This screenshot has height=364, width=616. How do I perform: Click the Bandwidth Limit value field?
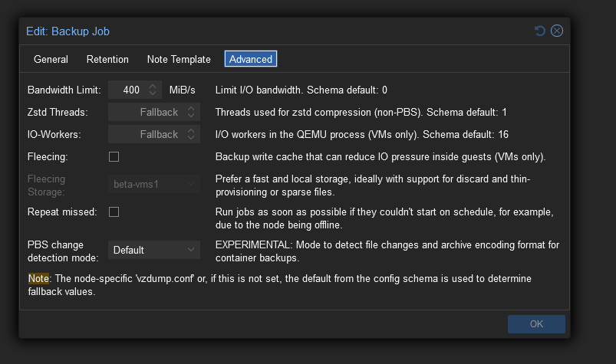tap(127, 90)
